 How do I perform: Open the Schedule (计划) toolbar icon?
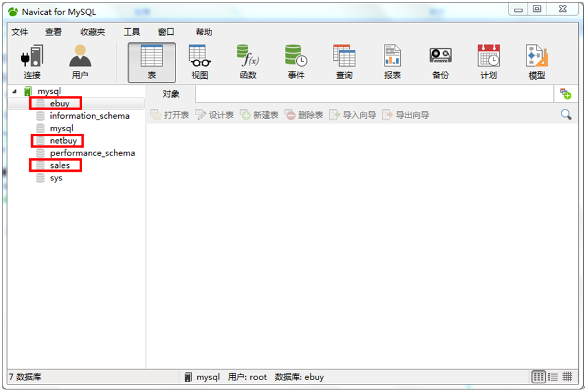pyautogui.click(x=489, y=62)
